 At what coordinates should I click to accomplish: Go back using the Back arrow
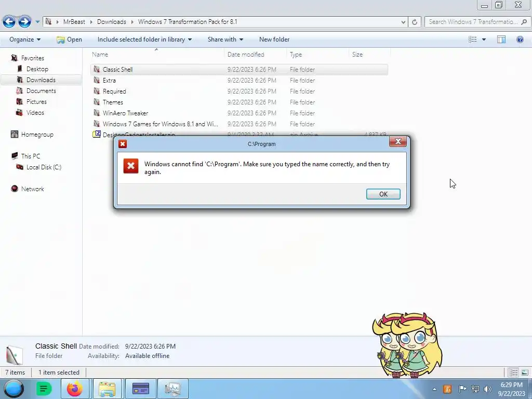tap(9, 22)
